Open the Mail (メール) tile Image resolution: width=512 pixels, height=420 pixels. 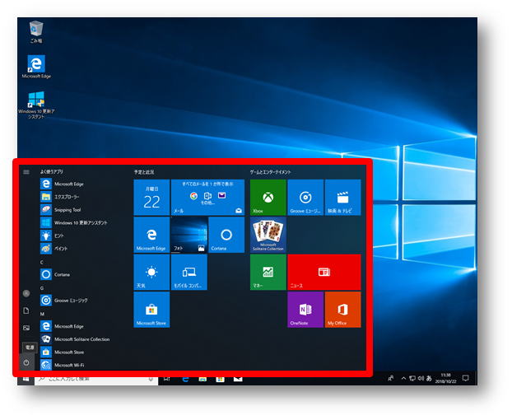pos(207,198)
